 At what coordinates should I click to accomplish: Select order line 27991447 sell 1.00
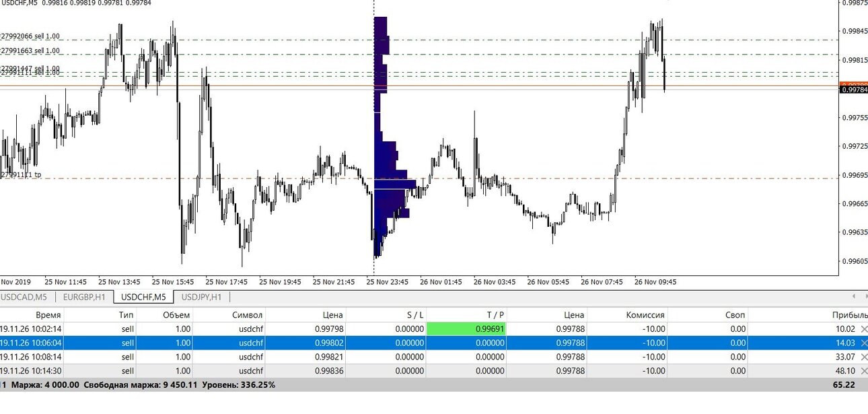30,69
